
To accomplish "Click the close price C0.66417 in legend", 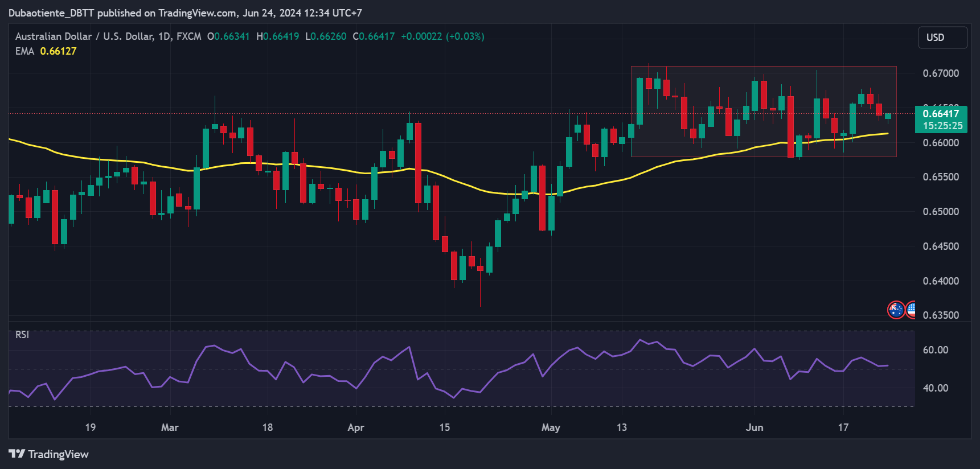I will [x=374, y=36].
